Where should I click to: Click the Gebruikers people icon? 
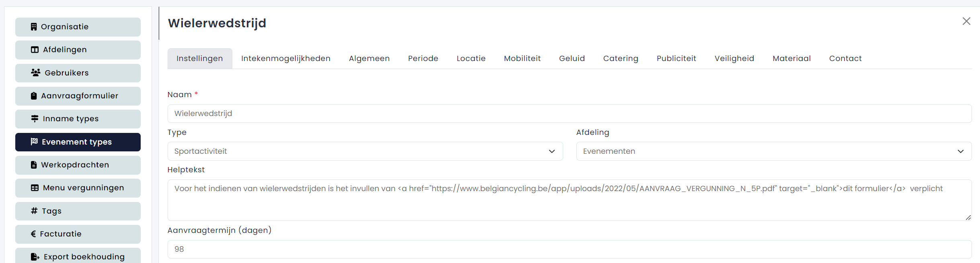pyautogui.click(x=36, y=73)
